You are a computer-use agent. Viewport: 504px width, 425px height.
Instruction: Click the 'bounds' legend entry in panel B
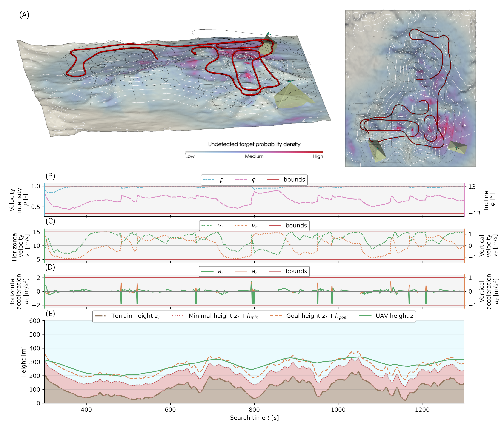(286, 180)
